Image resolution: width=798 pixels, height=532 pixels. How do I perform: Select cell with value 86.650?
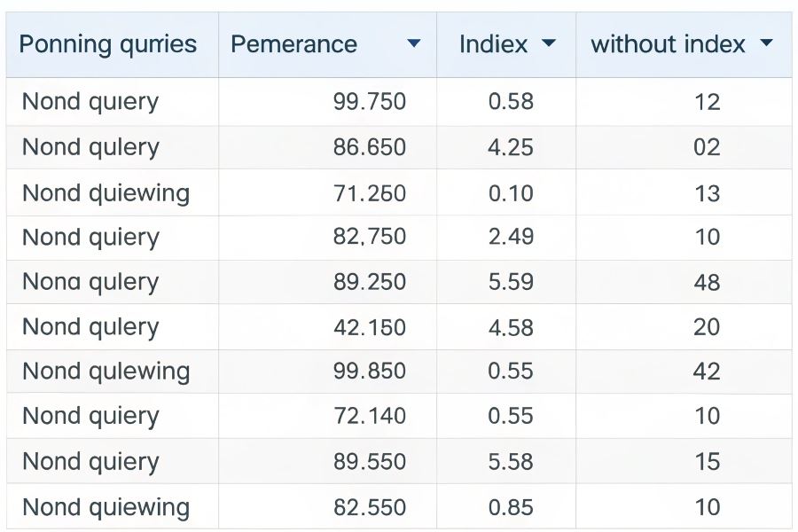point(369,147)
